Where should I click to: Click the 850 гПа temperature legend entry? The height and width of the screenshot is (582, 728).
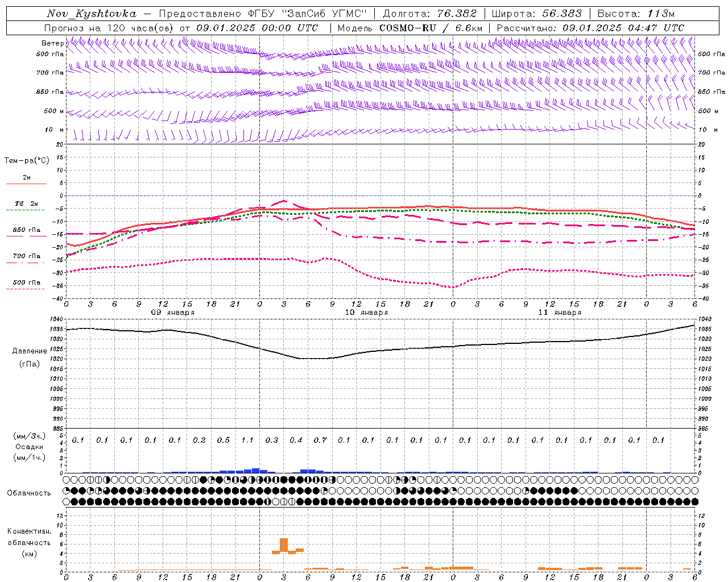click(26, 230)
